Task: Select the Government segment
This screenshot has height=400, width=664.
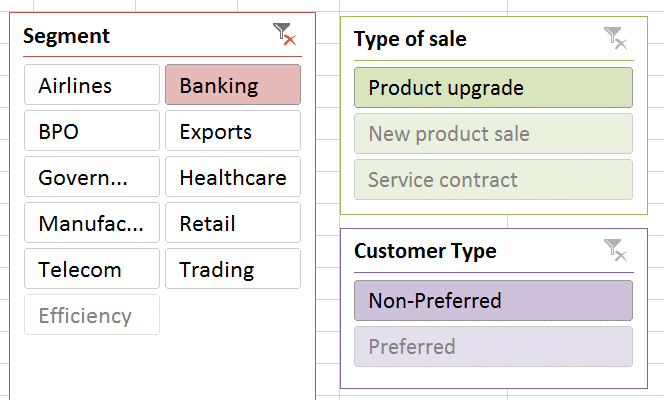Action: 92,178
